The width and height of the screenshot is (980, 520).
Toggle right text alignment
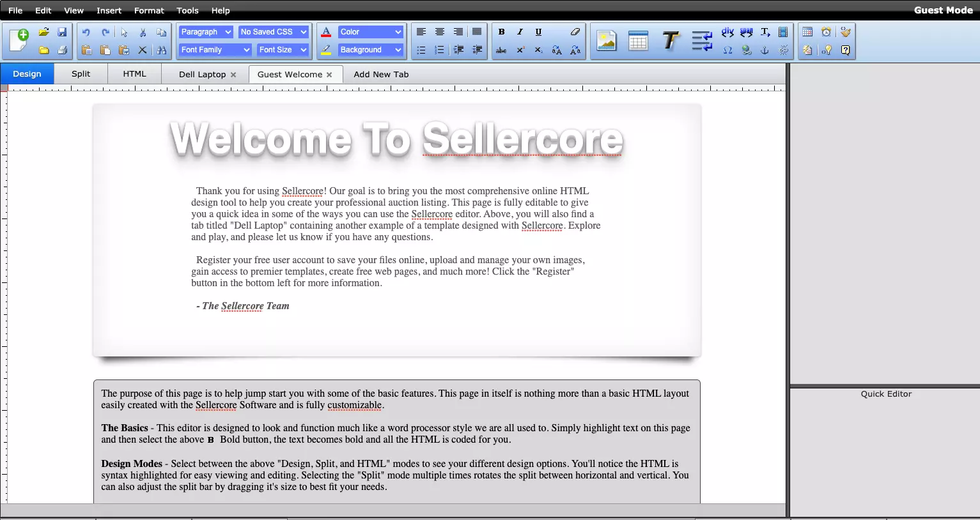pyautogui.click(x=458, y=32)
